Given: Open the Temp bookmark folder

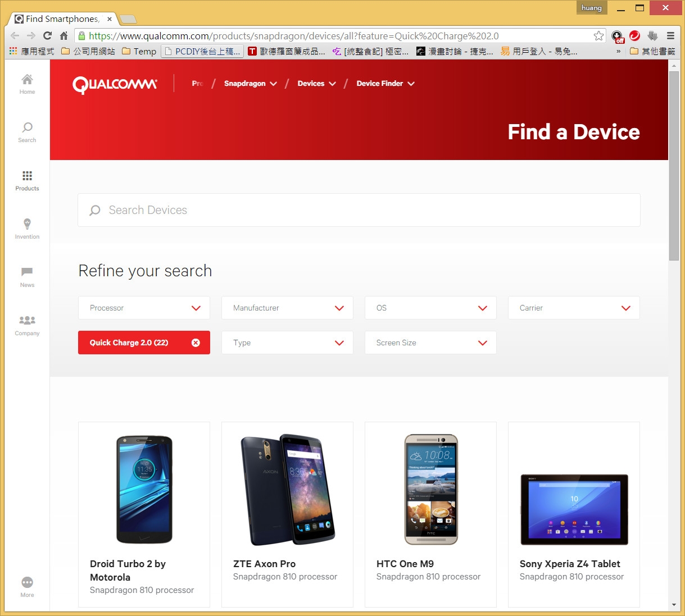Looking at the screenshot, I should (139, 51).
